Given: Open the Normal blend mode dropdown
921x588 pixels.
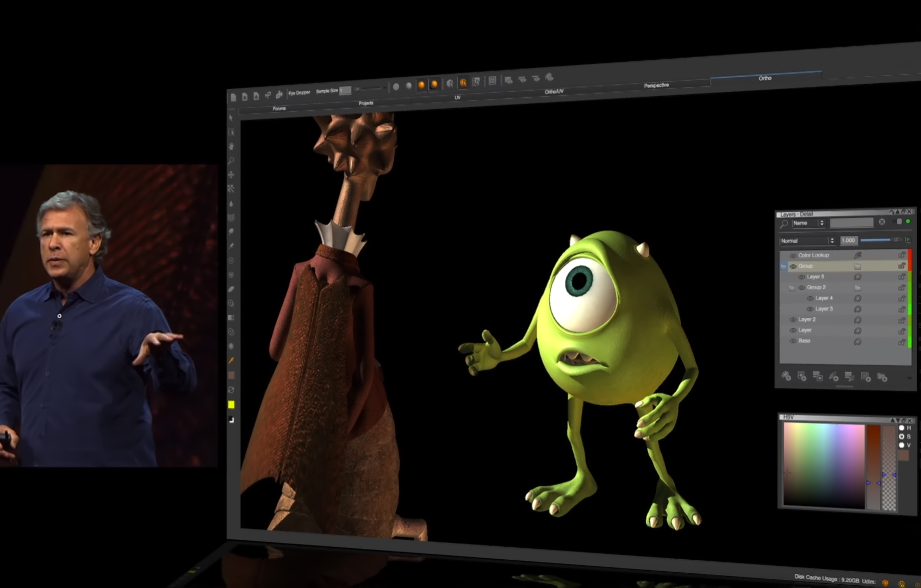Looking at the screenshot, I should [807, 240].
